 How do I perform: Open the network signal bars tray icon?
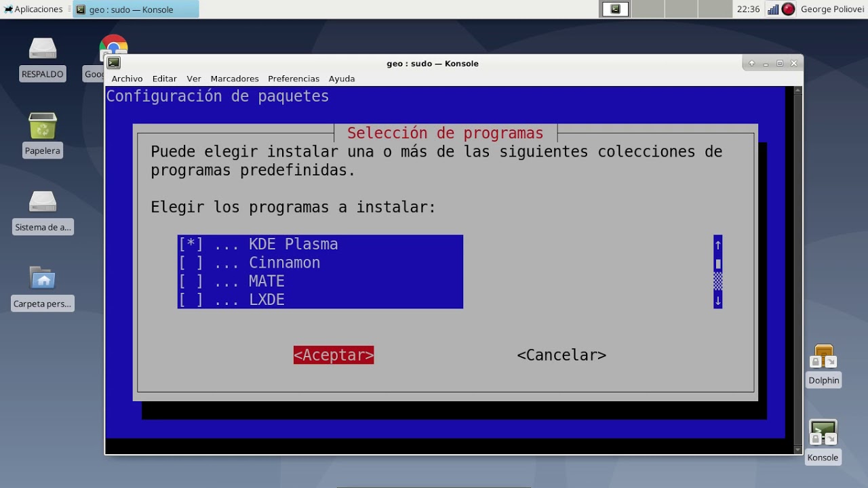tap(772, 9)
